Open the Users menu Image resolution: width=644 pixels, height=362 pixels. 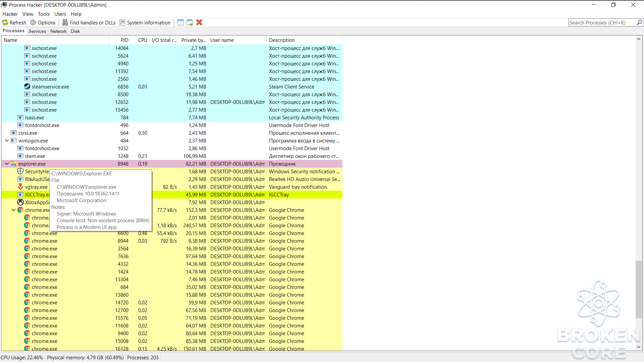click(x=60, y=14)
